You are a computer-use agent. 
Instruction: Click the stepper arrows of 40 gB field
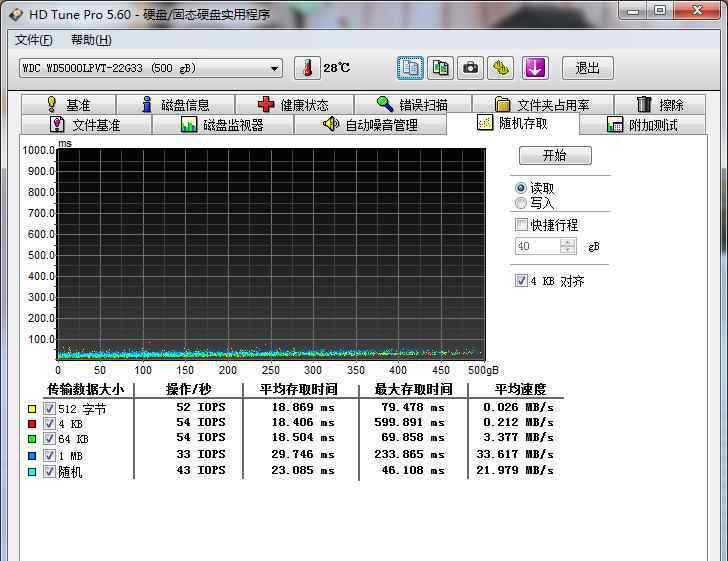[568, 246]
